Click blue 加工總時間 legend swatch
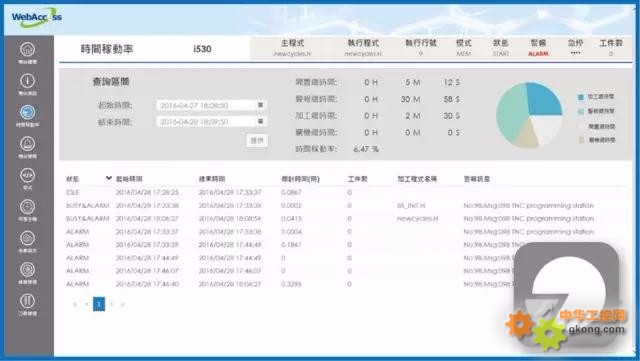This screenshot has height=361, width=640. tap(581, 97)
